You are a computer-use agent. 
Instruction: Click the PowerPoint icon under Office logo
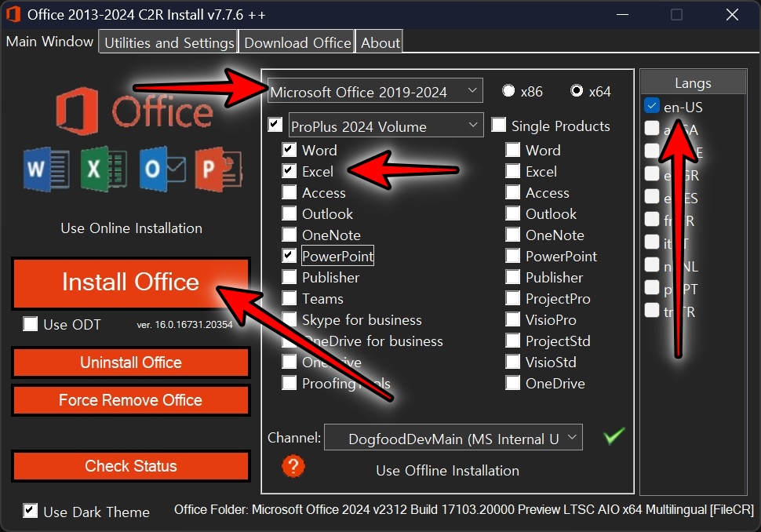(219, 169)
